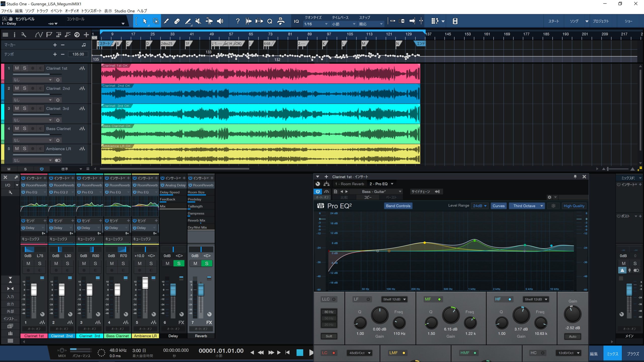This screenshot has height=362, width=644.
Task: Click the 24to25 timeline marker
Action: coord(167,44)
